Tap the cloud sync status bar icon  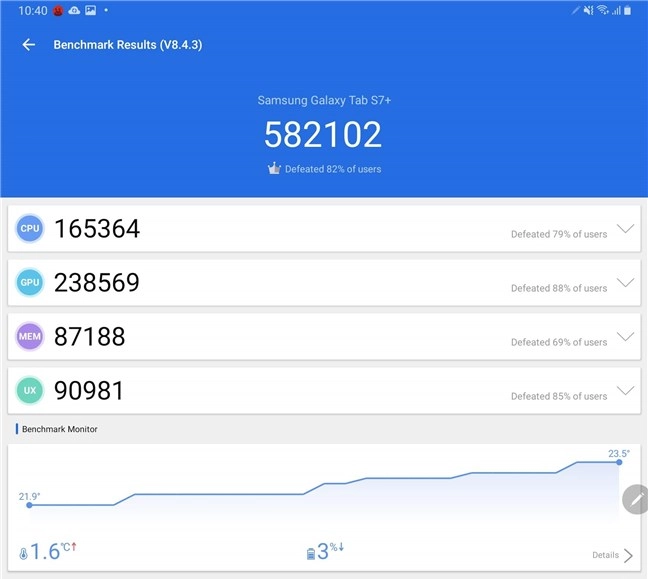coord(74,10)
